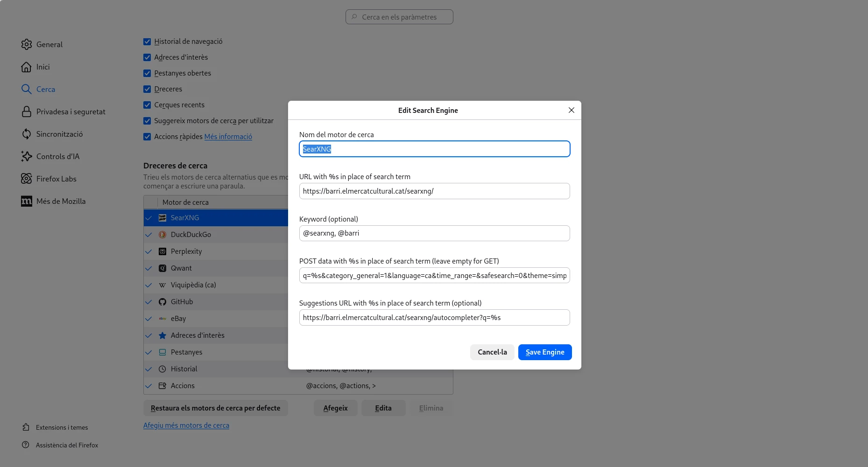The height and width of the screenshot is (467, 868).
Task: Click the Nom del motor de cerca field
Action: [435, 149]
